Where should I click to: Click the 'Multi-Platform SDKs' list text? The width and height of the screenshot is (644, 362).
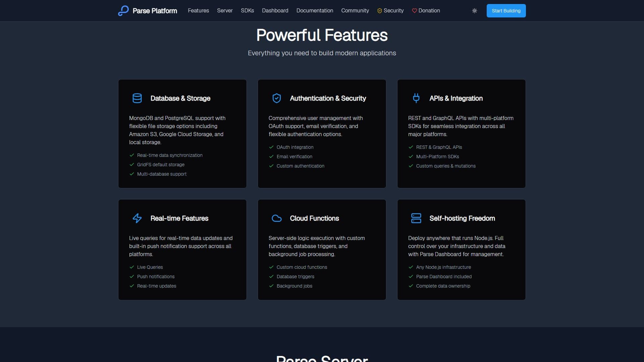coord(437,157)
